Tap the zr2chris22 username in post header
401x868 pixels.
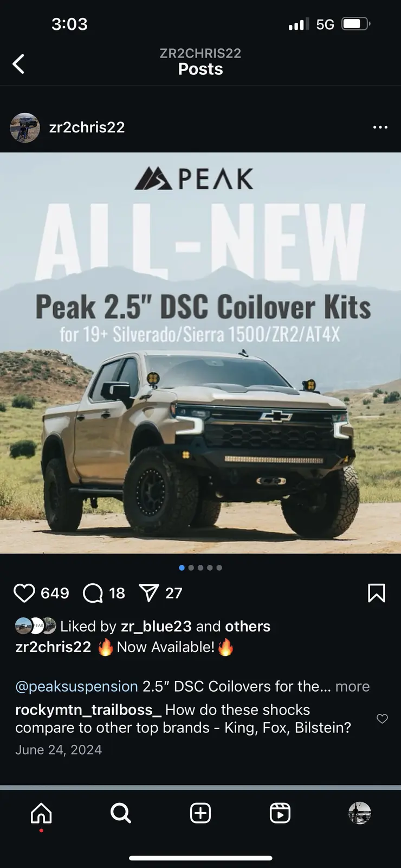click(87, 127)
